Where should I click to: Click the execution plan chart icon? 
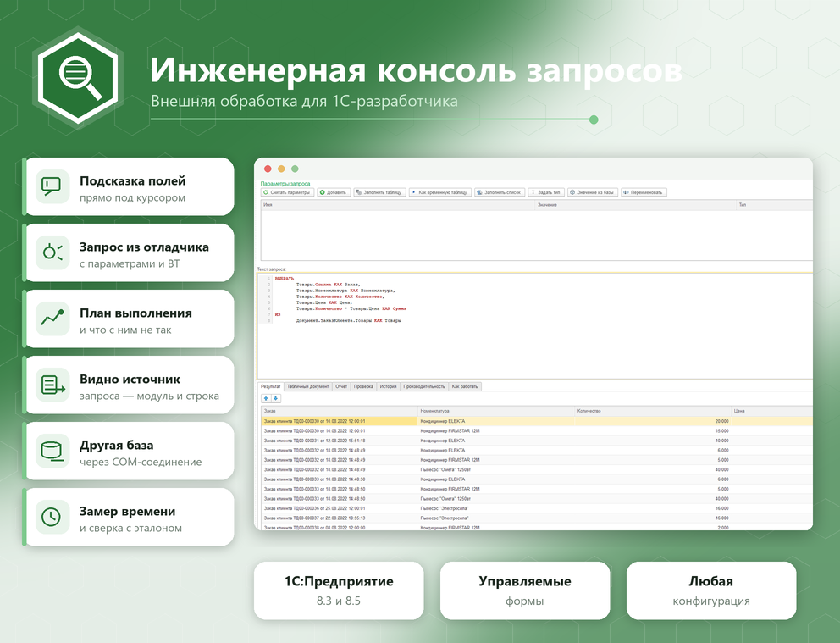click(52, 319)
